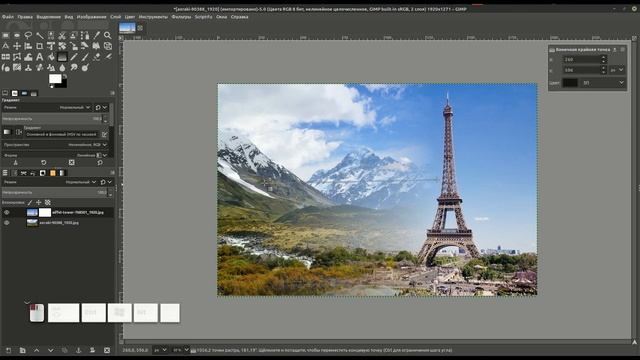Select the Smudge tool
The image size is (640, 360).
(x=73, y=68)
